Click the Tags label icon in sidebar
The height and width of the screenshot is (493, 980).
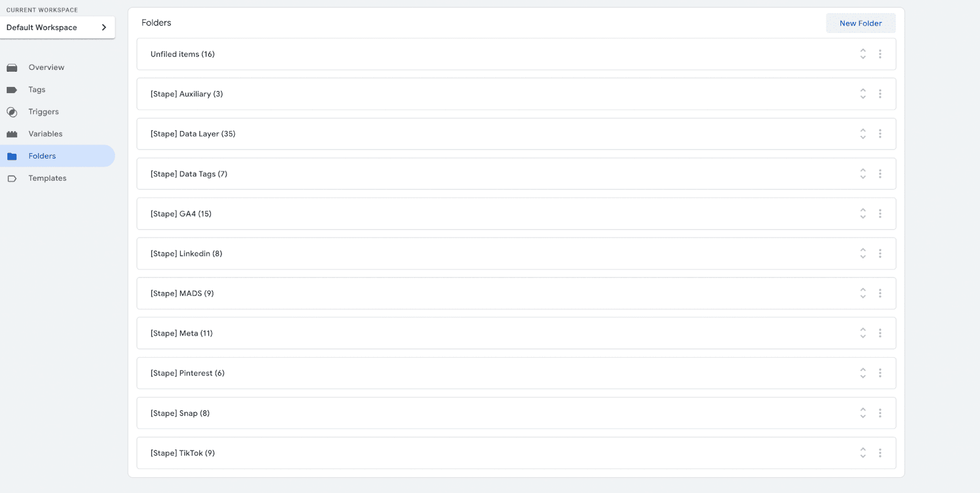[x=12, y=90]
